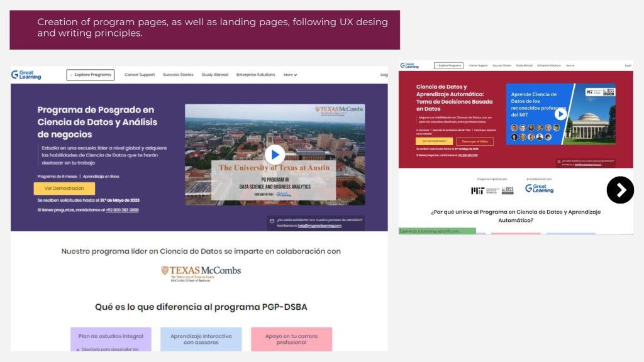Image resolution: width=644 pixels, height=362 pixels.
Task: Play the University of Texas at Austin video
Action: [x=275, y=155]
